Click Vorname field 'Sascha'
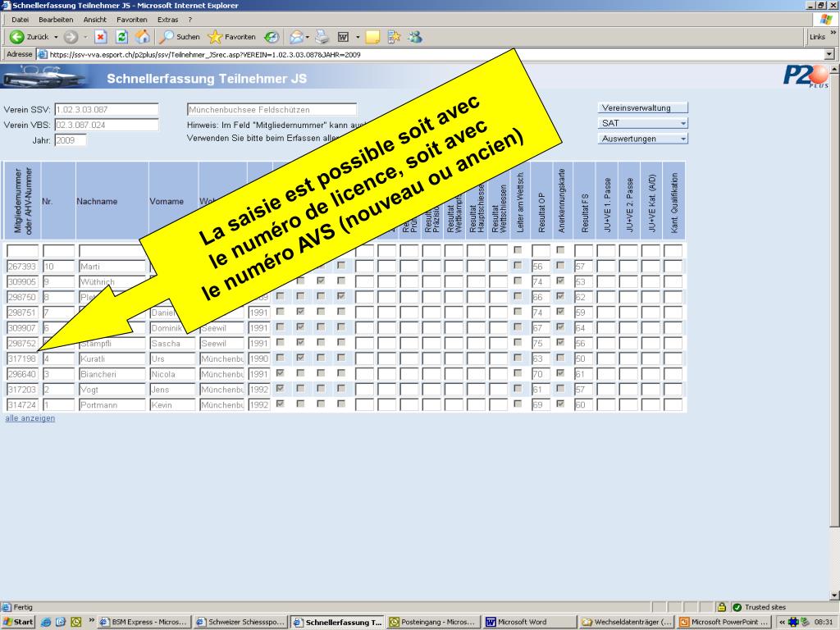This screenshot has height=630, width=840. click(172, 344)
